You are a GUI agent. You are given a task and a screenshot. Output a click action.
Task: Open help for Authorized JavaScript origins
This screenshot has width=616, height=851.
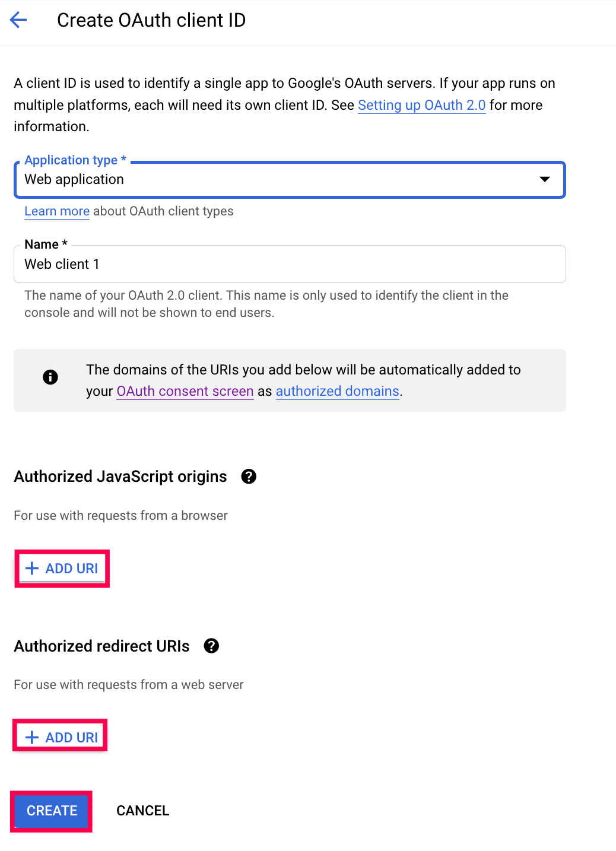pos(249,477)
